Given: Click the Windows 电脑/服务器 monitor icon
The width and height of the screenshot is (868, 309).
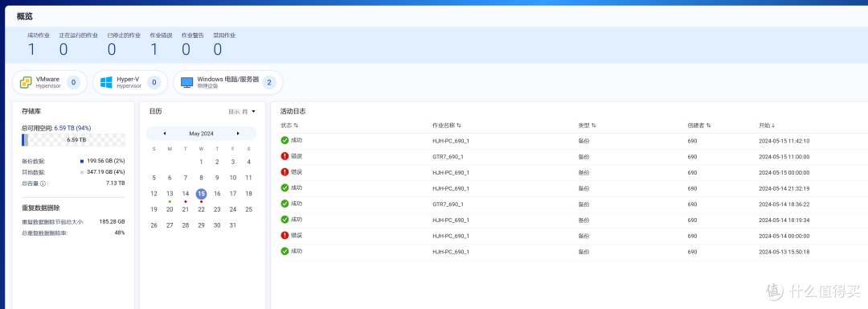Looking at the screenshot, I should tap(187, 83).
